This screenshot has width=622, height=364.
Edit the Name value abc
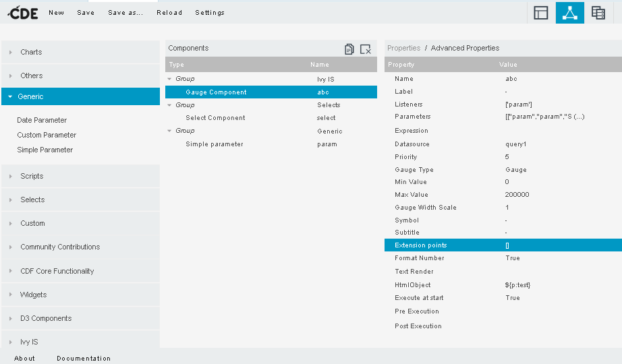pyautogui.click(x=511, y=79)
